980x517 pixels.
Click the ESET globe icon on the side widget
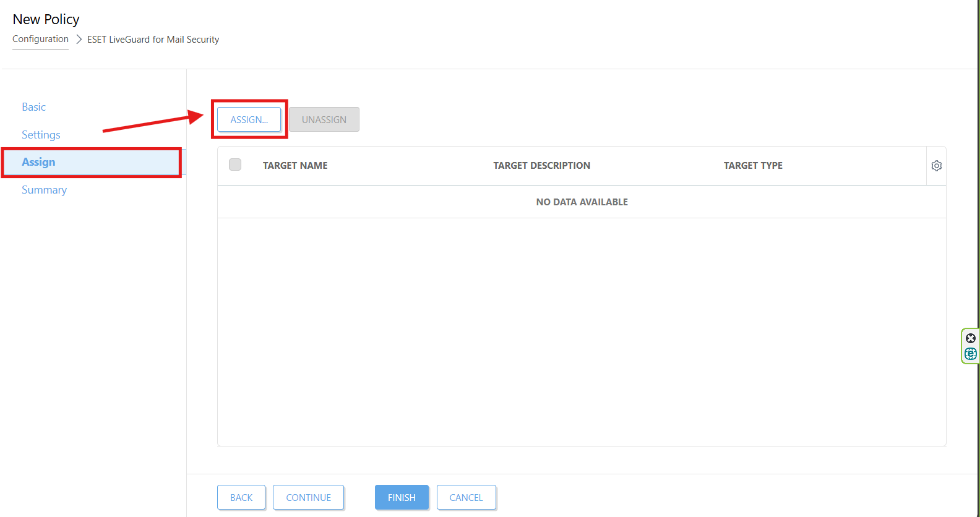point(970,354)
